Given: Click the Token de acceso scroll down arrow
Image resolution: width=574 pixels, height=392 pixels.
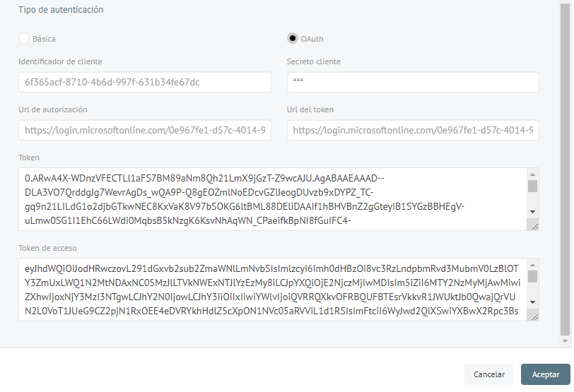Looking at the screenshot, I should [x=532, y=302].
